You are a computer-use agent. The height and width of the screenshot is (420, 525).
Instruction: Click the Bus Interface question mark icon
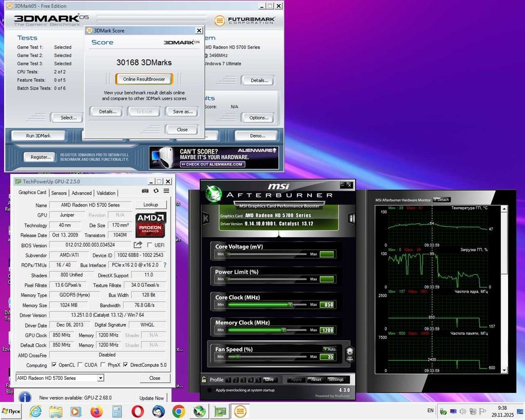(x=165, y=265)
